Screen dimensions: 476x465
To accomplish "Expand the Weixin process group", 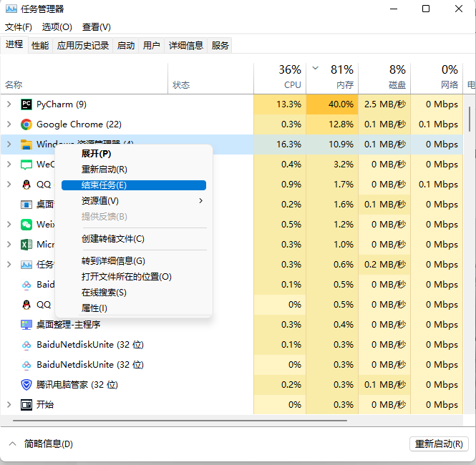I will [x=9, y=225].
